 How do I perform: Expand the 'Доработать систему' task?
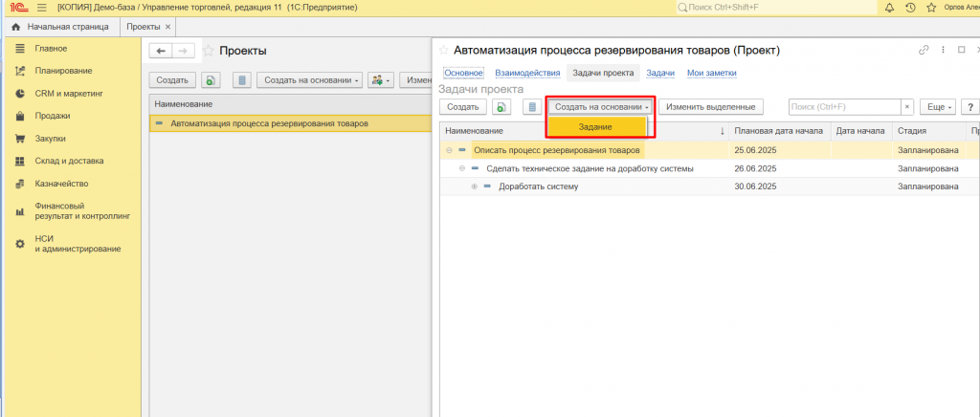pos(474,187)
